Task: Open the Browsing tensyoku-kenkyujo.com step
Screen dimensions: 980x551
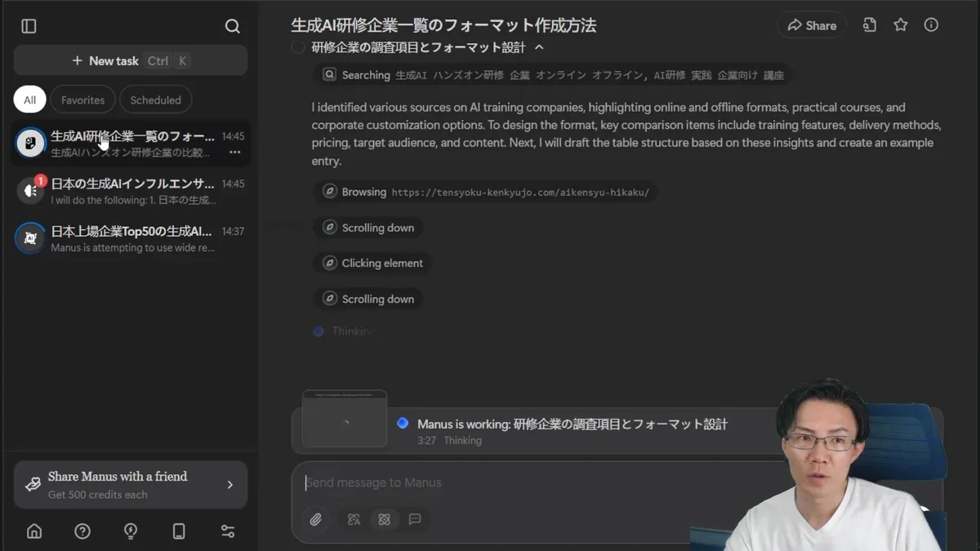Action: 485,192
